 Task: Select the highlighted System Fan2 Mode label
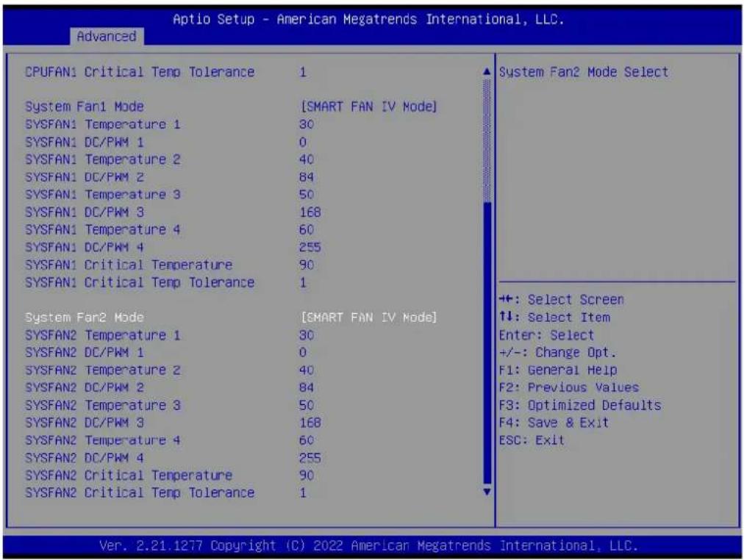pyautogui.click(x=85, y=317)
